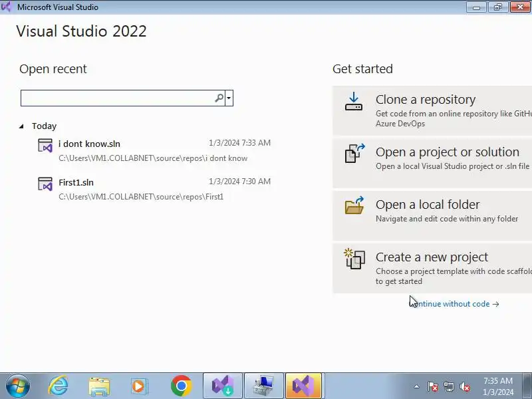Open Windows Explorer folder icon on taskbar
The width and height of the screenshot is (532, 399).
(x=99, y=386)
